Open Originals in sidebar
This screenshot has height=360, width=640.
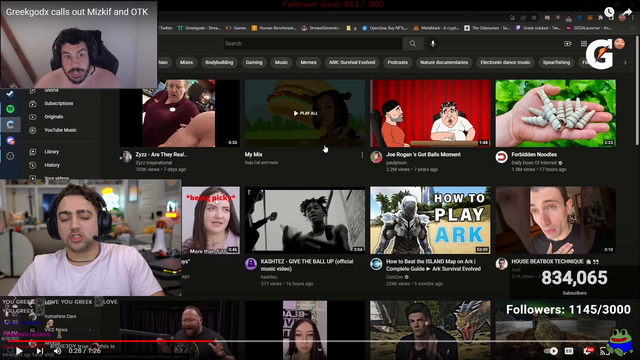[53, 117]
